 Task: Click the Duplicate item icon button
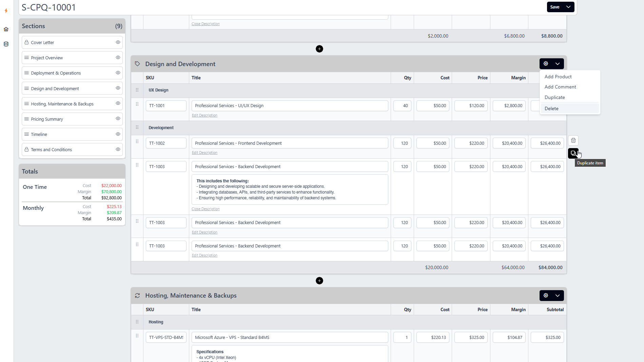[573, 153]
